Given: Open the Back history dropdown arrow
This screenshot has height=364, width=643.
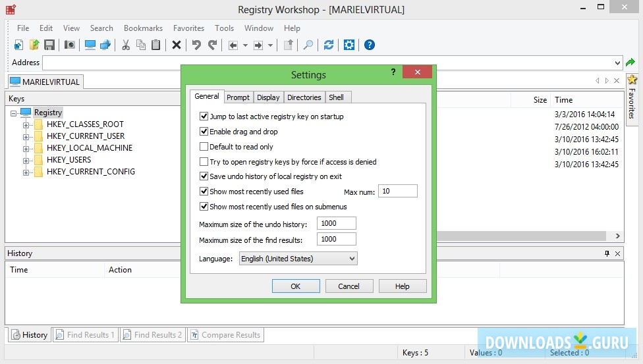Looking at the screenshot, I should [x=245, y=45].
